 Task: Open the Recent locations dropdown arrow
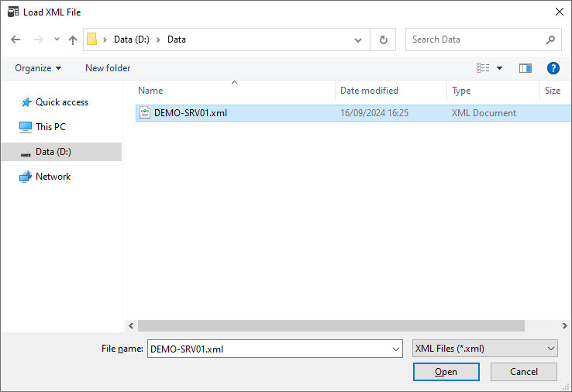click(57, 40)
